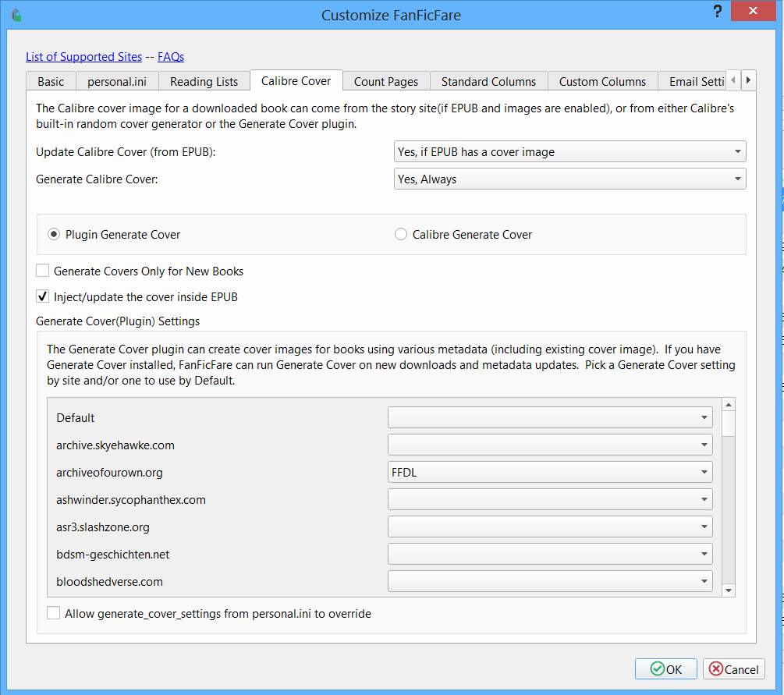The height and width of the screenshot is (695, 784).
Task: Open the bloodshedverse.com cover setting dropdown
Action: pos(550,581)
